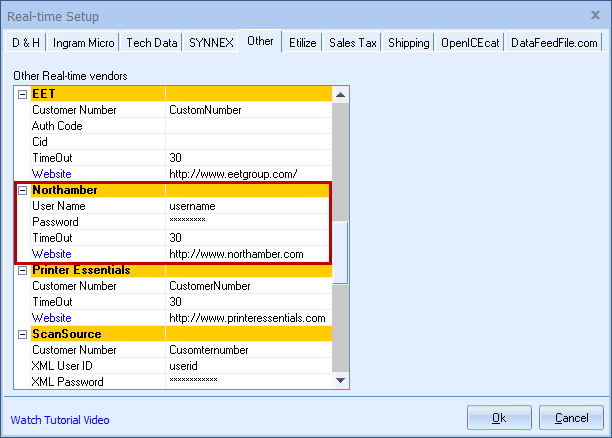Click the empty EET Cid field
612x438 pixels.
tap(249, 142)
